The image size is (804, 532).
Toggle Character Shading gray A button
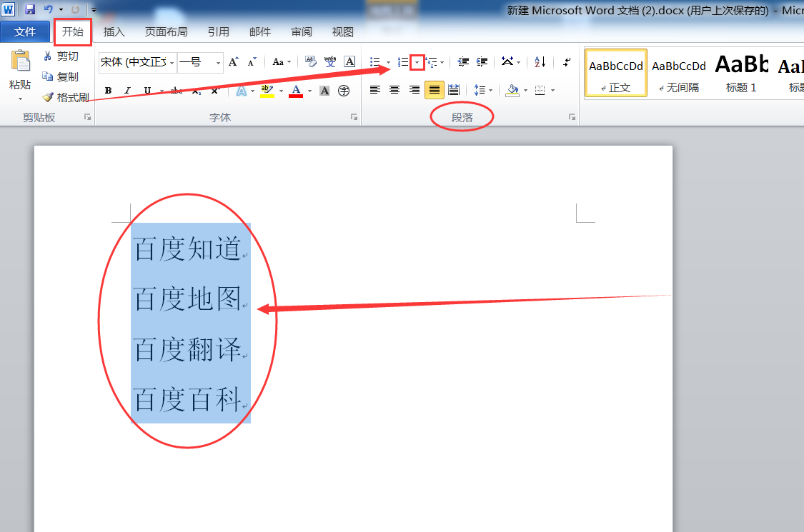coord(324,91)
